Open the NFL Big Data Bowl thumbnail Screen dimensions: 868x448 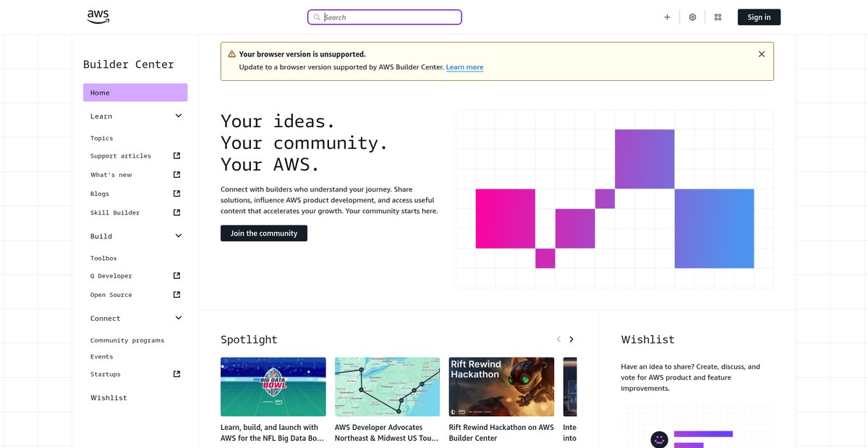273,387
